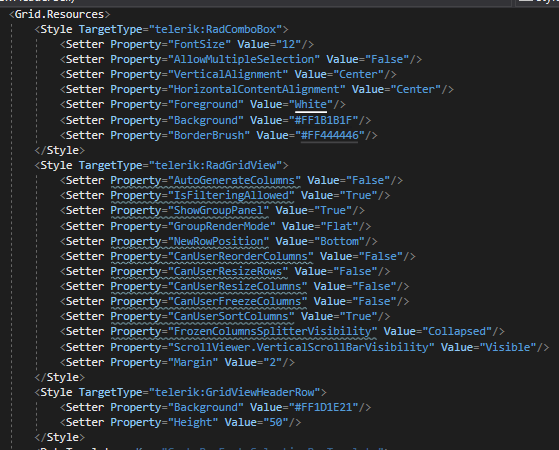Select the telerik:RadComboBox TargetType value
The height and width of the screenshot is (450, 559).
(216, 29)
